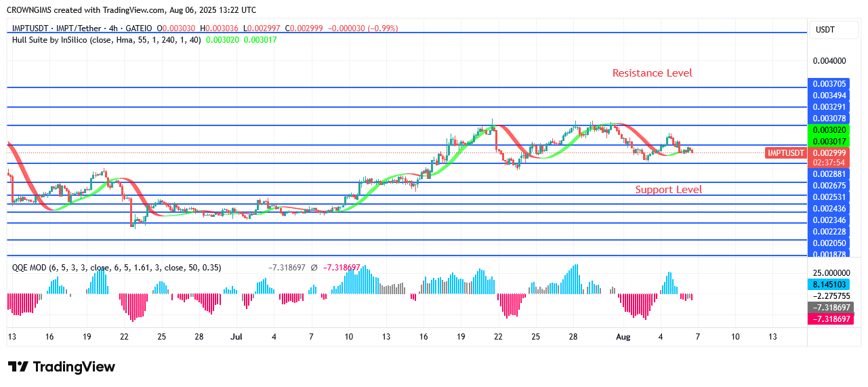Click the 0.004000 price scale label
The width and height of the screenshot is (868, 387).
pos(829,61)
